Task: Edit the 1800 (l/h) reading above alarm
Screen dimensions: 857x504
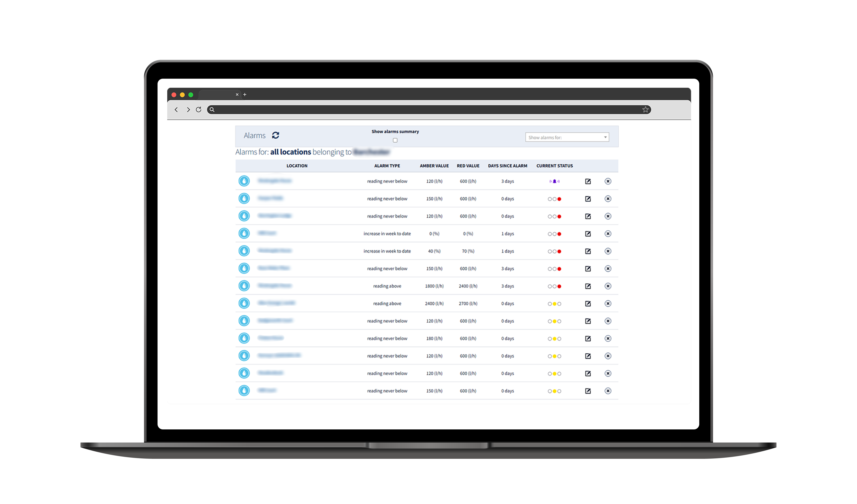Action: (588, 286)
